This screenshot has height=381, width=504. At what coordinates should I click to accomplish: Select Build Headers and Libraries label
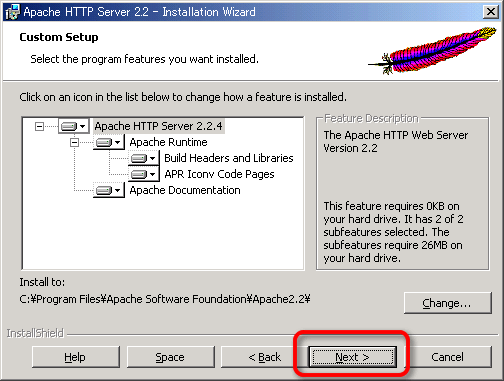[229, 158]
